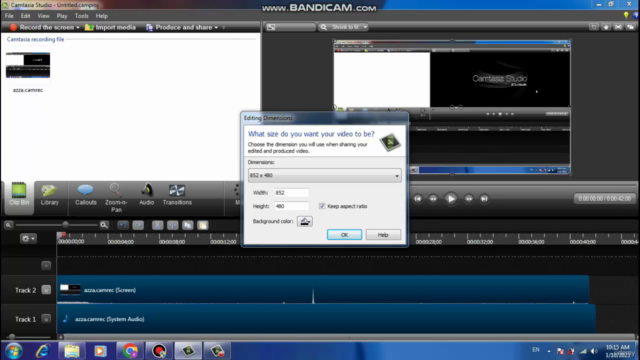Viewport: 640px width, 360px height.
Task: Click the timeline zoom in magnifier
Action: tap(104, 225)
